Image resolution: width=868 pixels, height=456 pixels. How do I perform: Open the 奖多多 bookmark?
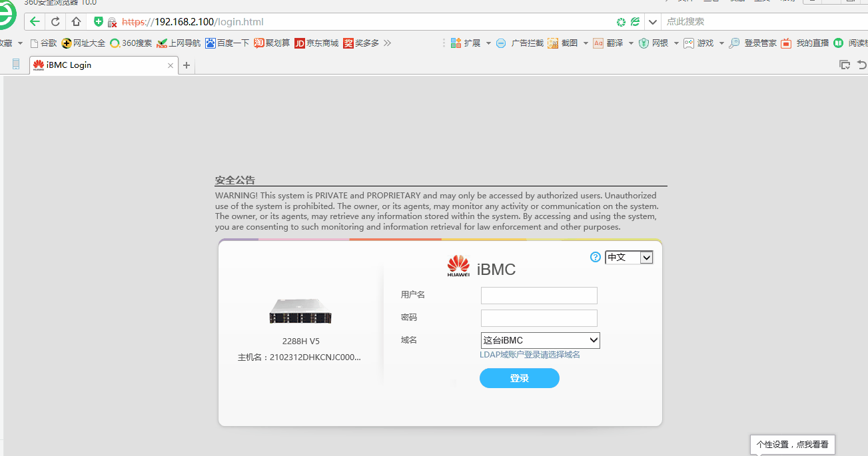[x=361, y=43]
